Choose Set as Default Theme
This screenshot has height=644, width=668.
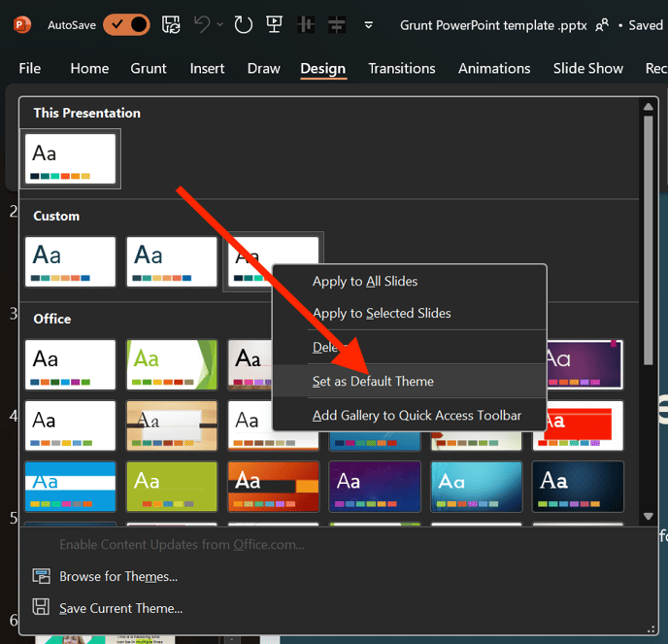tap(373, 382)
